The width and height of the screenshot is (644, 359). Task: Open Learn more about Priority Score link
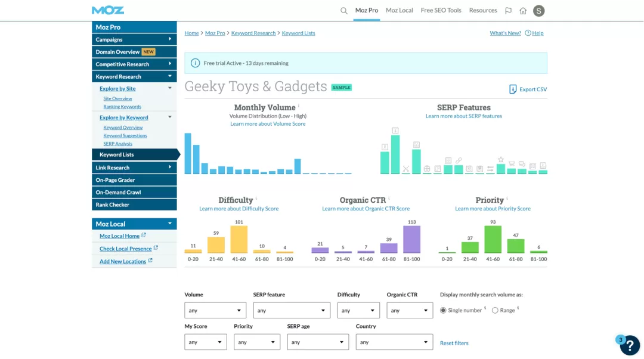click(x=493, y=209)
